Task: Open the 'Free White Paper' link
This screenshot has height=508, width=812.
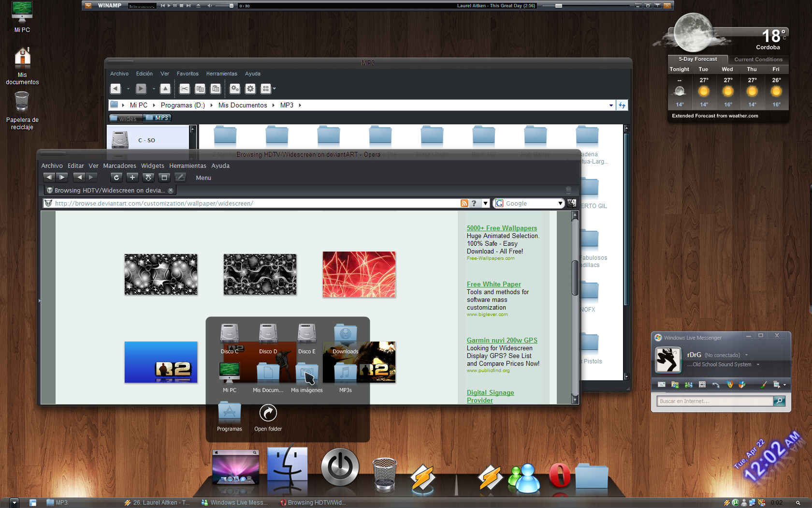Action: (x=494, y=284)
